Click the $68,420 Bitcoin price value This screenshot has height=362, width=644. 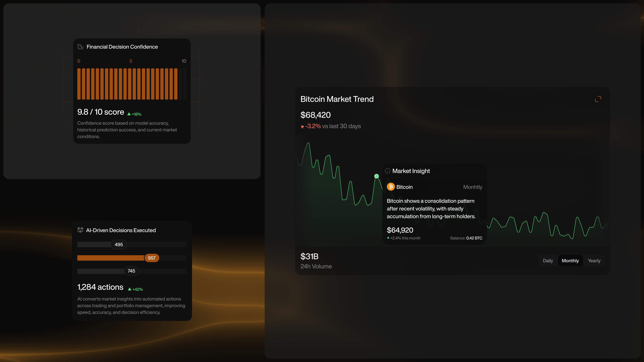click(315, 115)
